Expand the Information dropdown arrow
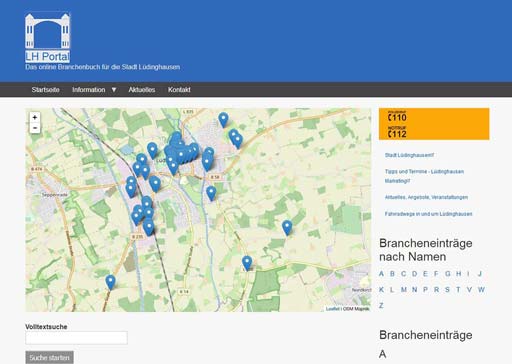The image size is (512, 364). pyautogui.click(x=114, y=90)
